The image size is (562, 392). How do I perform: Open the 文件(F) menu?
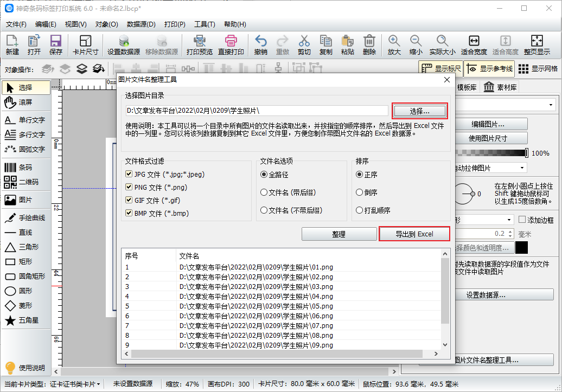pos(16,24)
